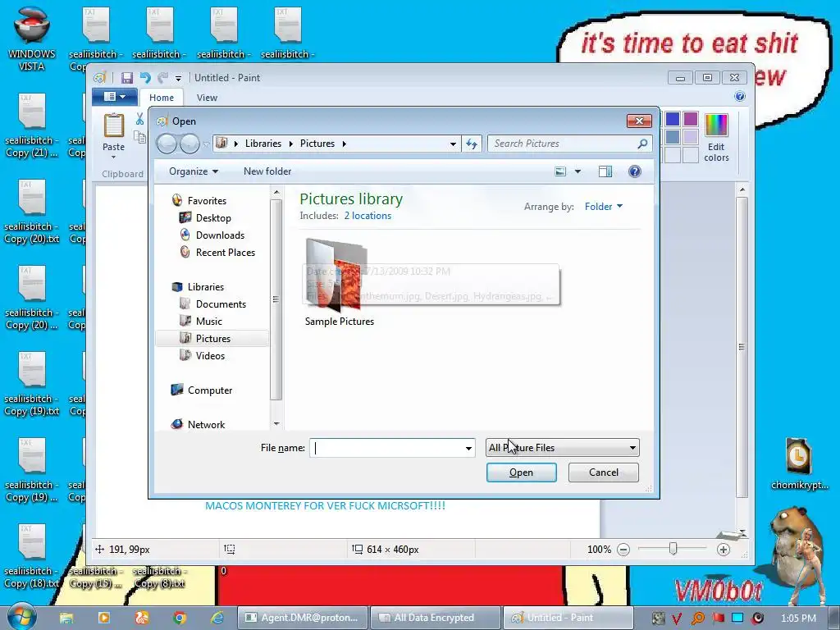The height and width of the screenshot is (630, 840).
Task: Click the Forward arrow in the Open dialog
Action: pos(189,144)
